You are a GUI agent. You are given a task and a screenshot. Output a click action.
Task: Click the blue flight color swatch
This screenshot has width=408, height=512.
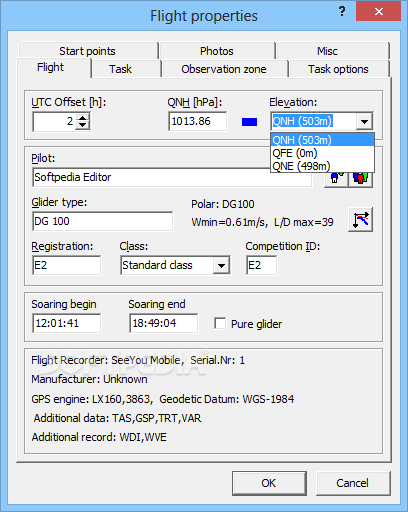click(x=249, y=122)
